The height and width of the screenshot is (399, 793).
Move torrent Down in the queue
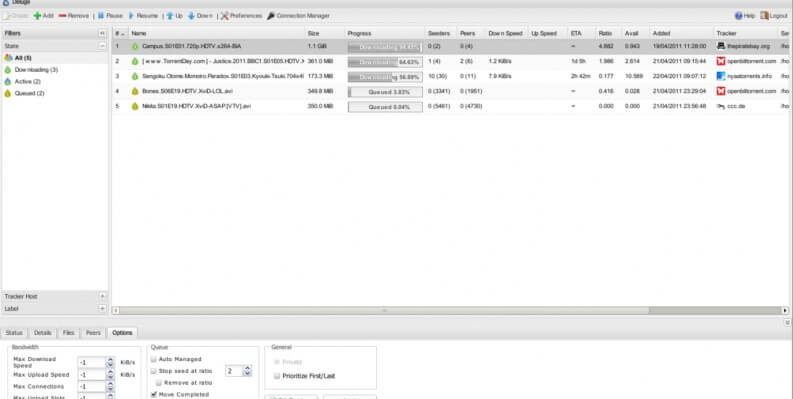coord(200,16)
